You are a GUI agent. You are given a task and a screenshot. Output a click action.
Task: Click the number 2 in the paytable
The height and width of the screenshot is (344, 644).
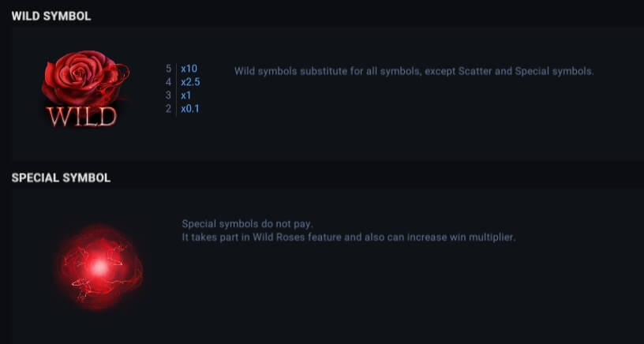168,109
